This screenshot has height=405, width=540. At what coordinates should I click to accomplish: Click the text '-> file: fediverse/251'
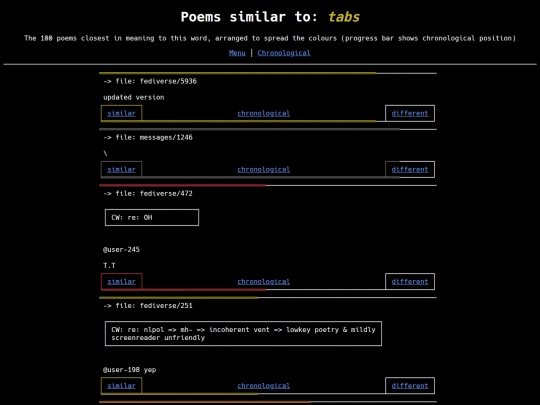click(148, 306)
